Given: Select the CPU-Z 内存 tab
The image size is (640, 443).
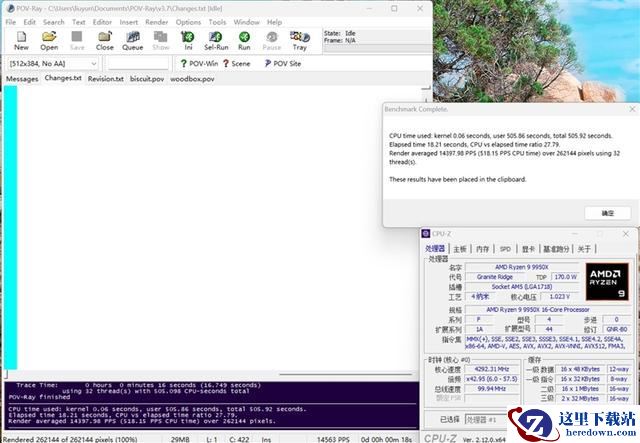Looking at the screenshot, I should coord(482,249).
